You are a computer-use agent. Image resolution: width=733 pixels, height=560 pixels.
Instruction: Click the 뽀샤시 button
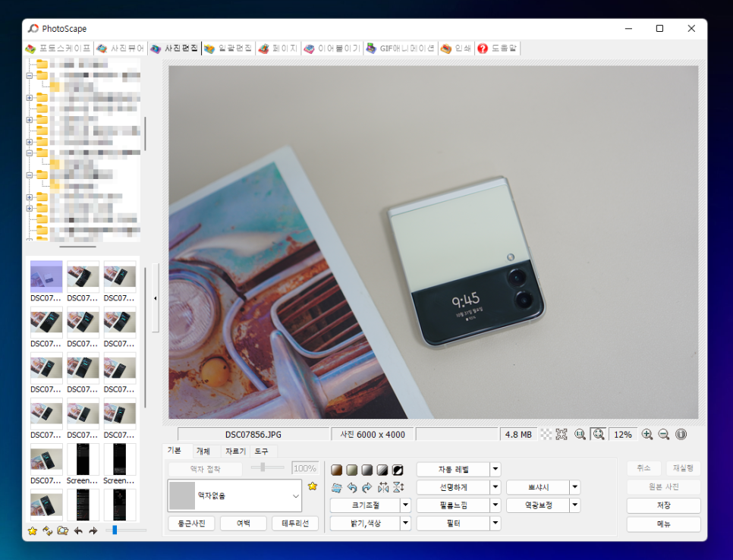pyautogui.click(x=538, y=487)
